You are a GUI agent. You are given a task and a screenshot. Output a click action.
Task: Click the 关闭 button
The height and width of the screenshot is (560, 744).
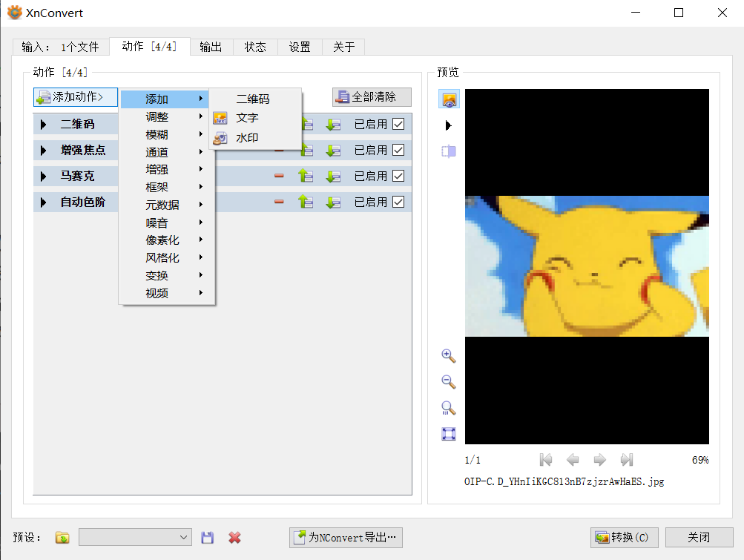click(699, 537)
